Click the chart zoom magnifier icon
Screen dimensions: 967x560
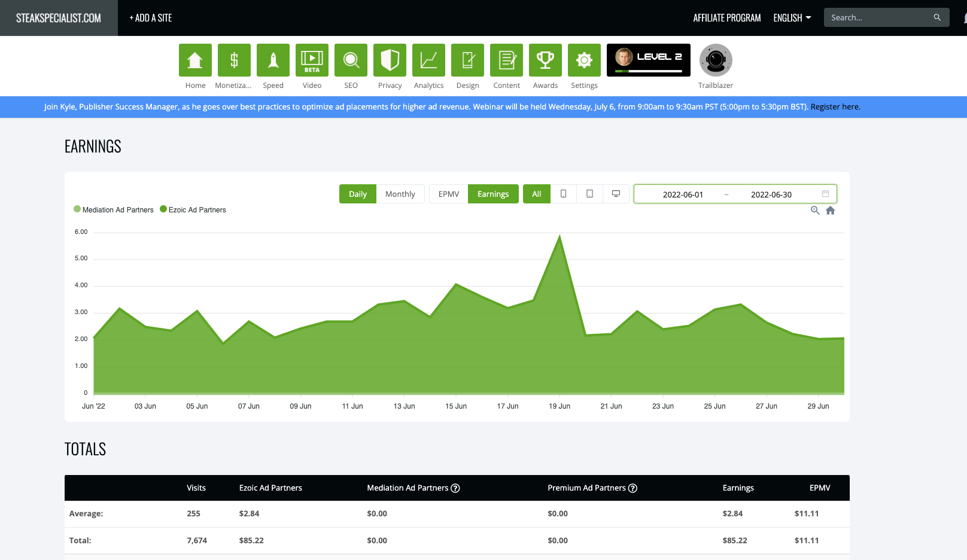pos(815,210)
